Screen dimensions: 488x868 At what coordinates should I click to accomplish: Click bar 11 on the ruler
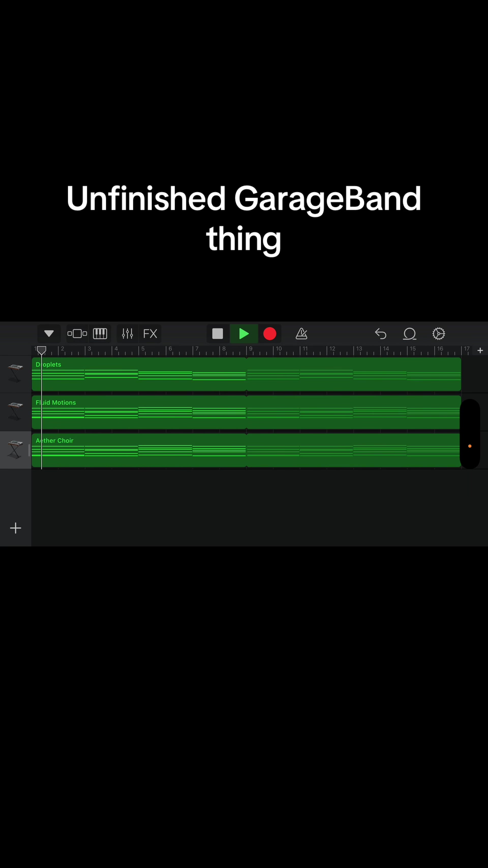pyautogui.click(x=305, y=349)
